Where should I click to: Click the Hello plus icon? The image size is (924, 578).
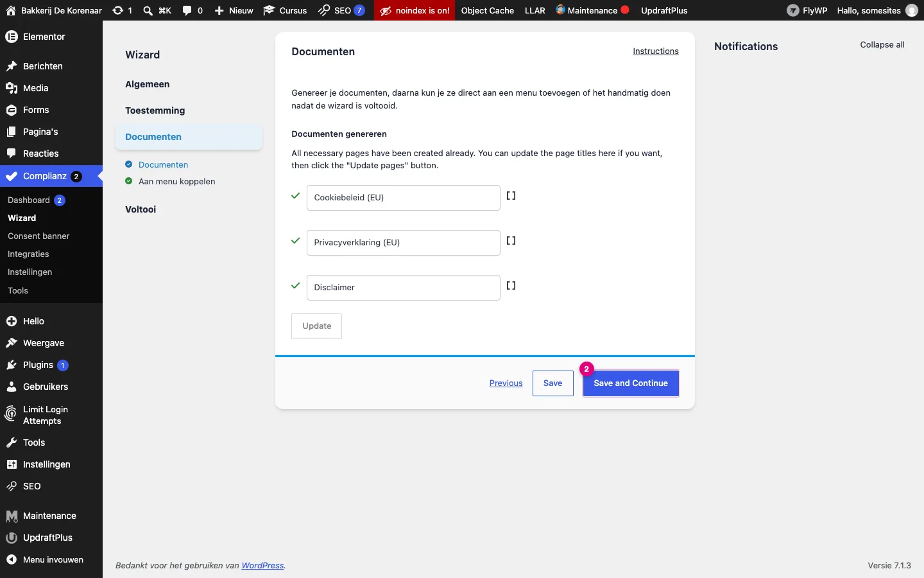tap(12, 321)
